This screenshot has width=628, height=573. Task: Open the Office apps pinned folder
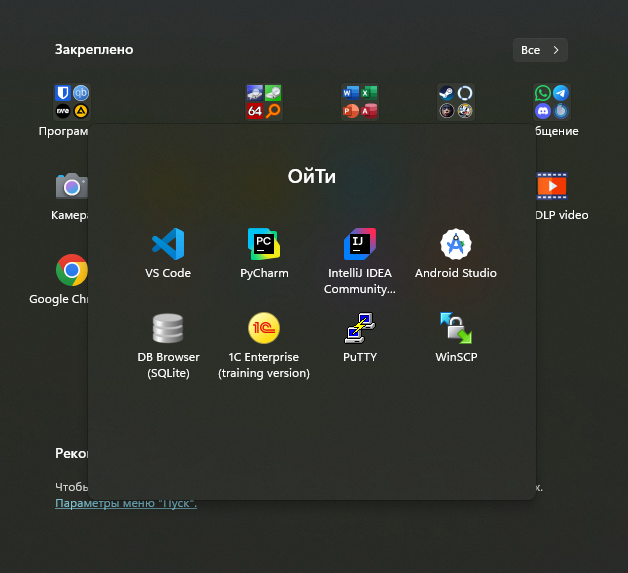(x=360, y=102)
